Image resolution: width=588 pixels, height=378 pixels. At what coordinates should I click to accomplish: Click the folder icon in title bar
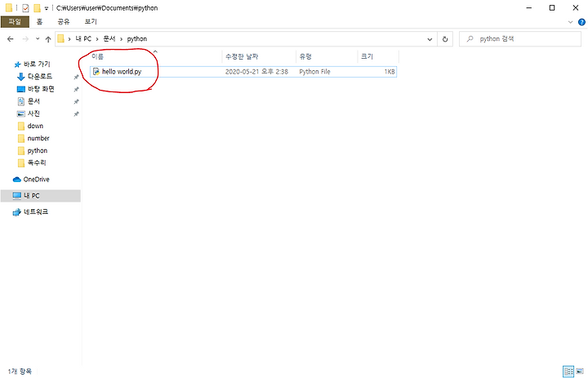[9, 8]
